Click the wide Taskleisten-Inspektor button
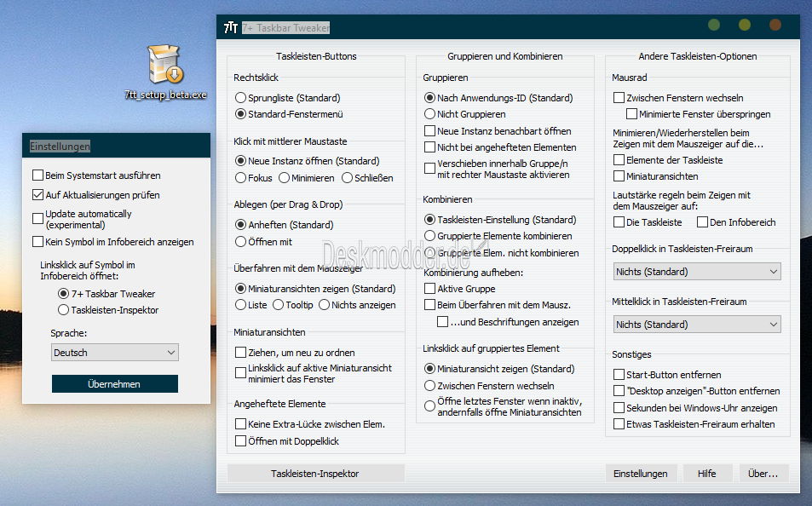Screen dimensions: 812x506 click(x=315, y=474)
